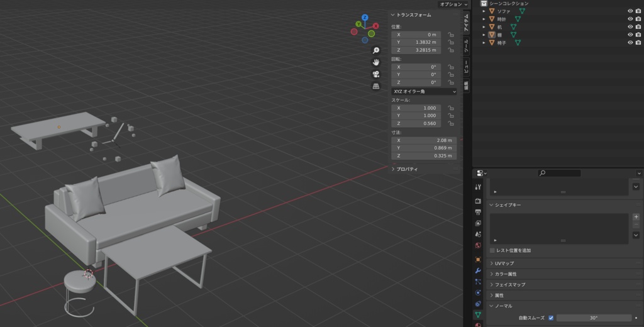Toggle camera view with the camera icon
This screenshot has width=644, height=327.
[x=375, y=74]
